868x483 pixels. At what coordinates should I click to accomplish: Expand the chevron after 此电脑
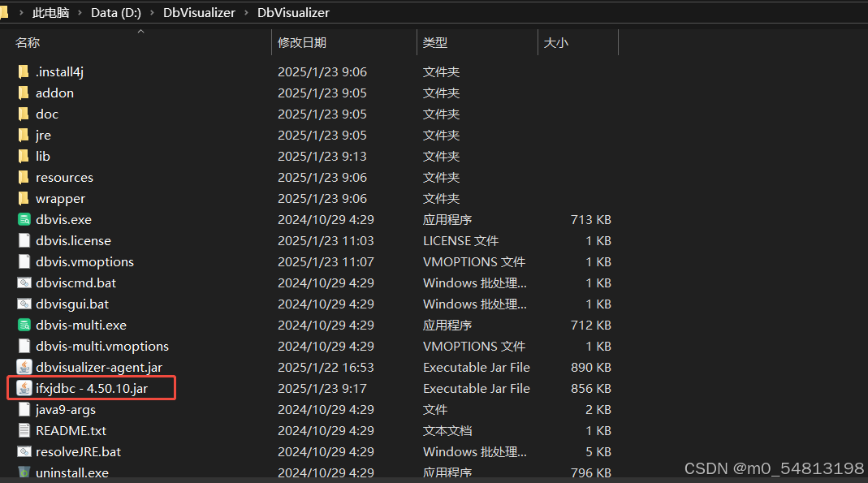[80, 12]
